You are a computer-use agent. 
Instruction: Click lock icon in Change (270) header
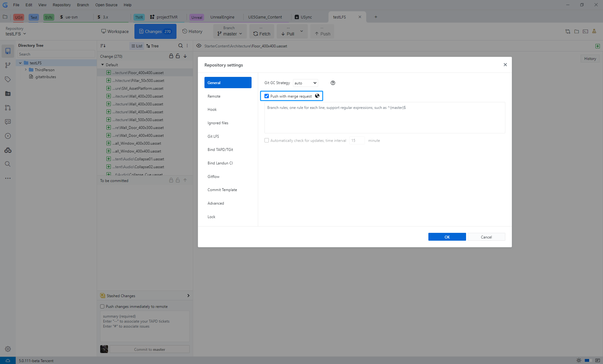coord(171,56)
